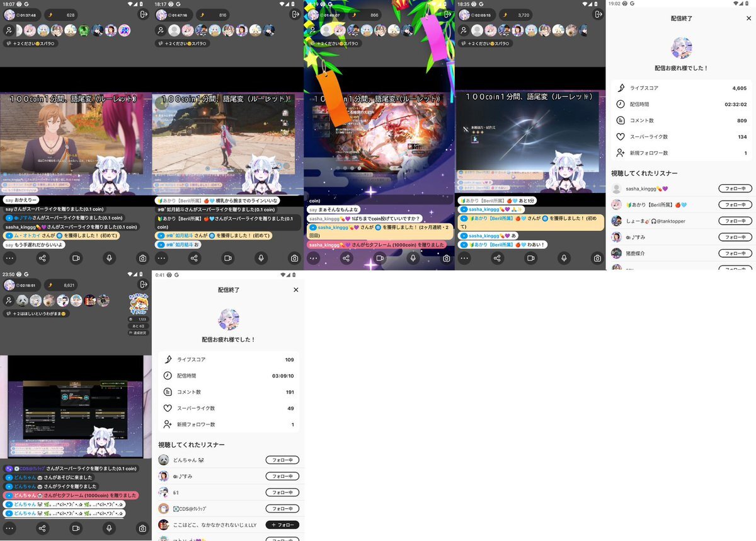This screenshot has width=756, height=541.
Task: Tap the share icon in the 18:17 screen
Action: coord(194,258)
